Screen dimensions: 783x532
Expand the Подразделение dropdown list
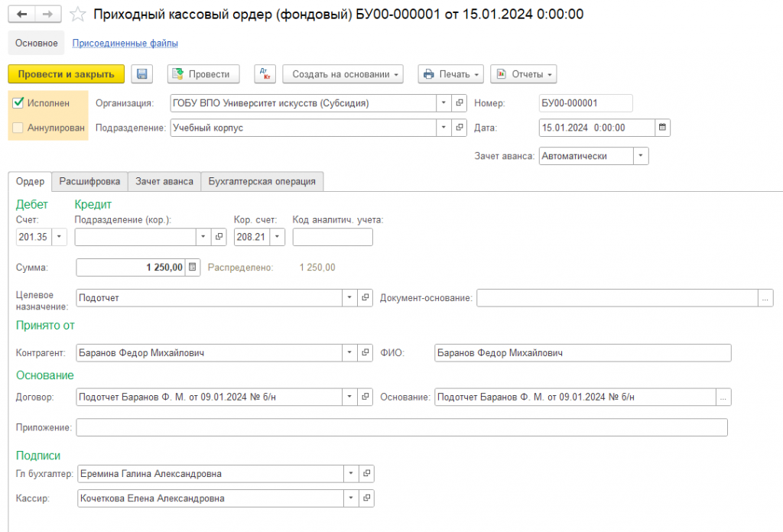[x=443, y=128]
